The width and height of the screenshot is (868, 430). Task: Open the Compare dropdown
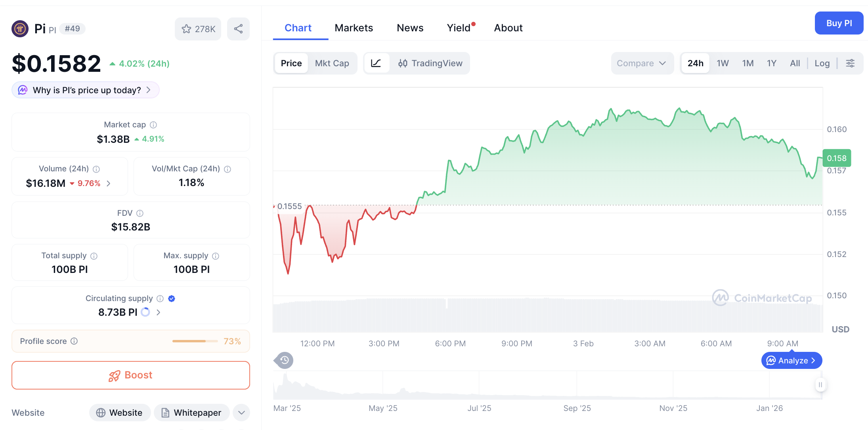tap(642, 63)
